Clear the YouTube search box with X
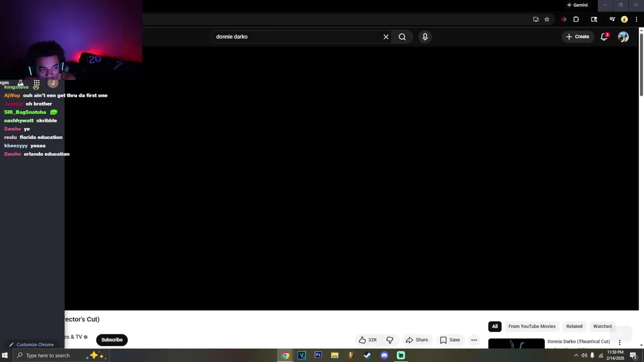The width and height of the screenshot is (644, 362). (x=386, y=37)
